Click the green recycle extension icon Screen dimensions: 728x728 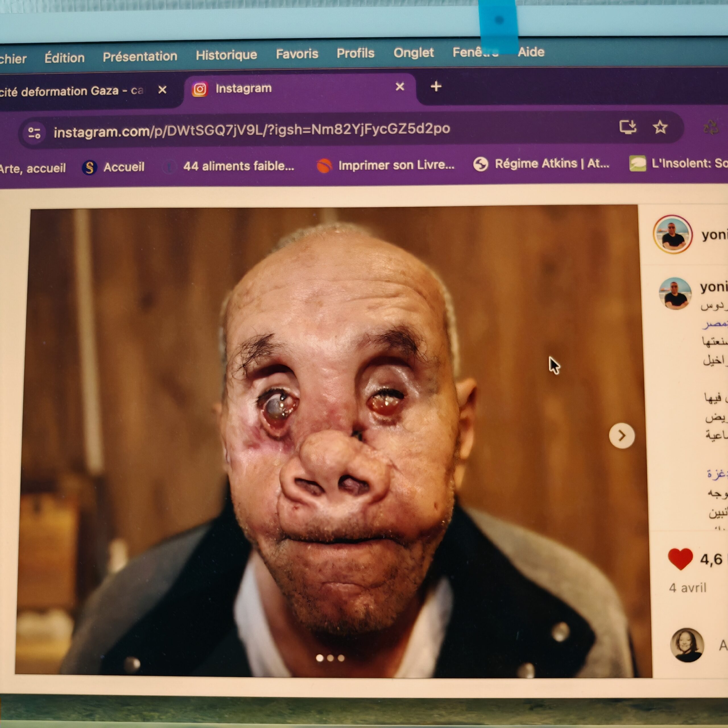[x=711, y=127]
